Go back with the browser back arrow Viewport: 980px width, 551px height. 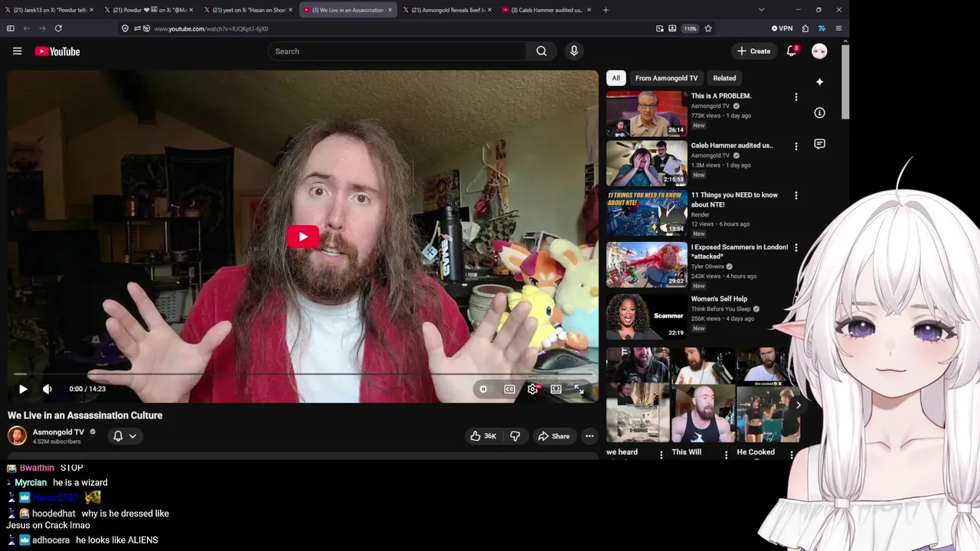[x=26, y=28]
